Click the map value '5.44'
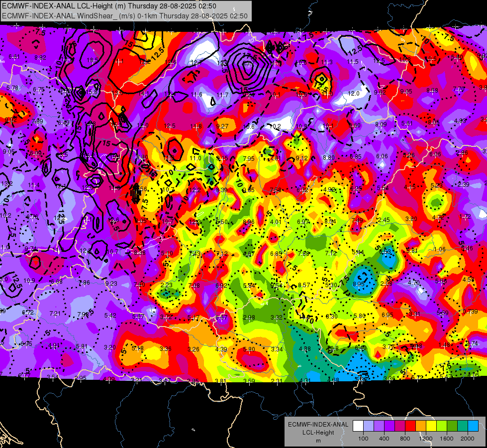Screen dimensions: 487x448 pyautogui.click(x=358, y=252)
